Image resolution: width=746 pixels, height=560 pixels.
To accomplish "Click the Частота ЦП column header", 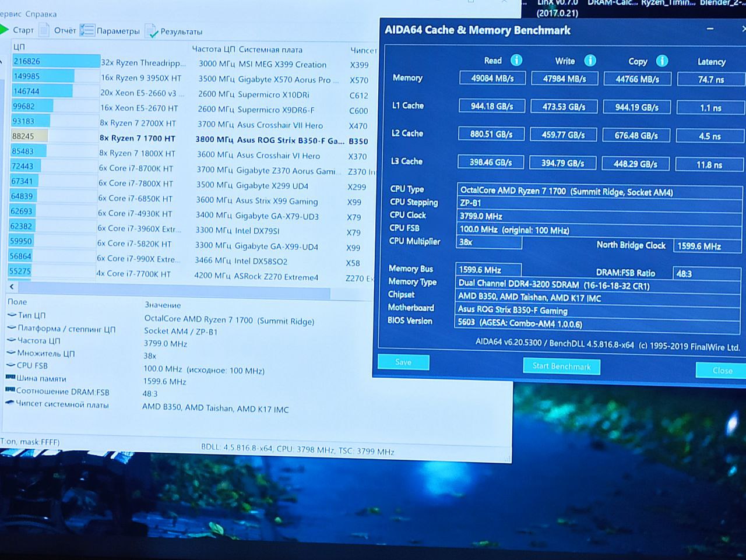I will (x=213, y=49).
